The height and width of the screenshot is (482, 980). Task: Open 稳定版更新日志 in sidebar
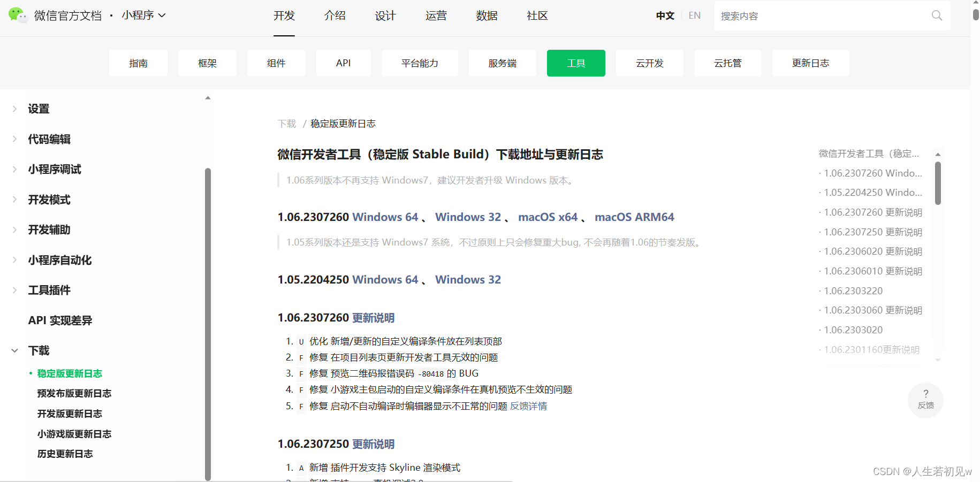(70, 373)
